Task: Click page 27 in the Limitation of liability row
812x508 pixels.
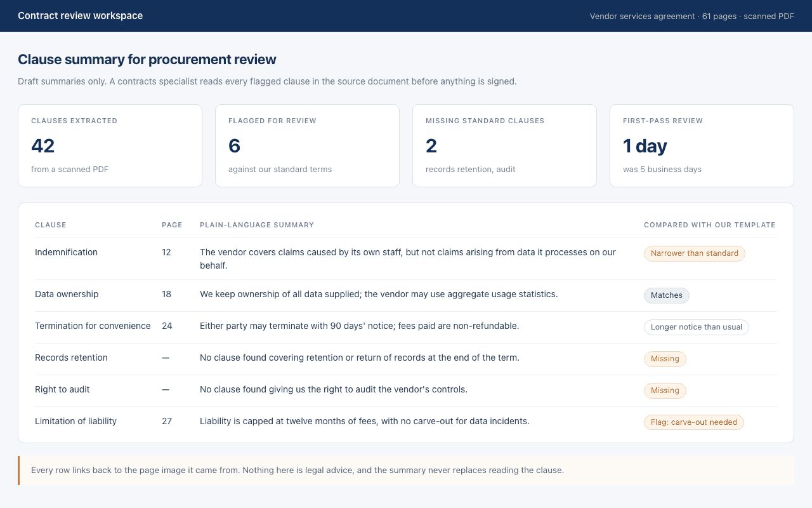Action: click(x=167, y=421)
